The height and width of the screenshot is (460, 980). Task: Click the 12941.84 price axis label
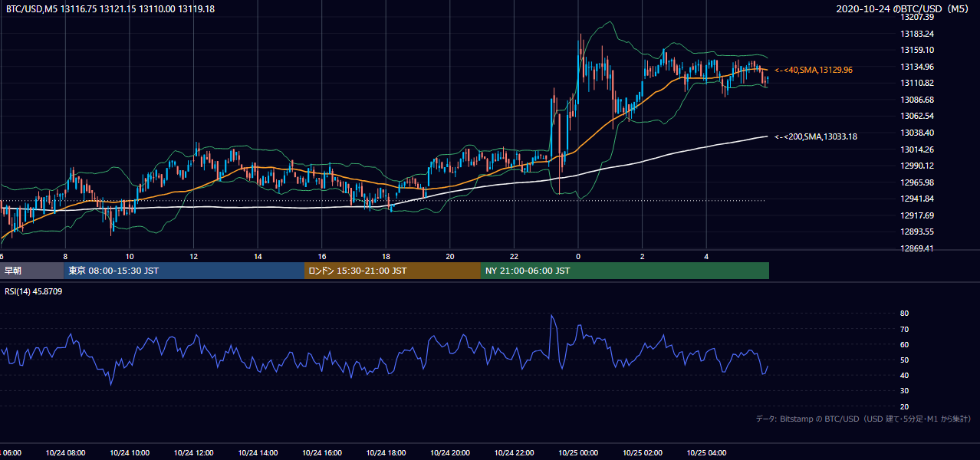[917, 199]
